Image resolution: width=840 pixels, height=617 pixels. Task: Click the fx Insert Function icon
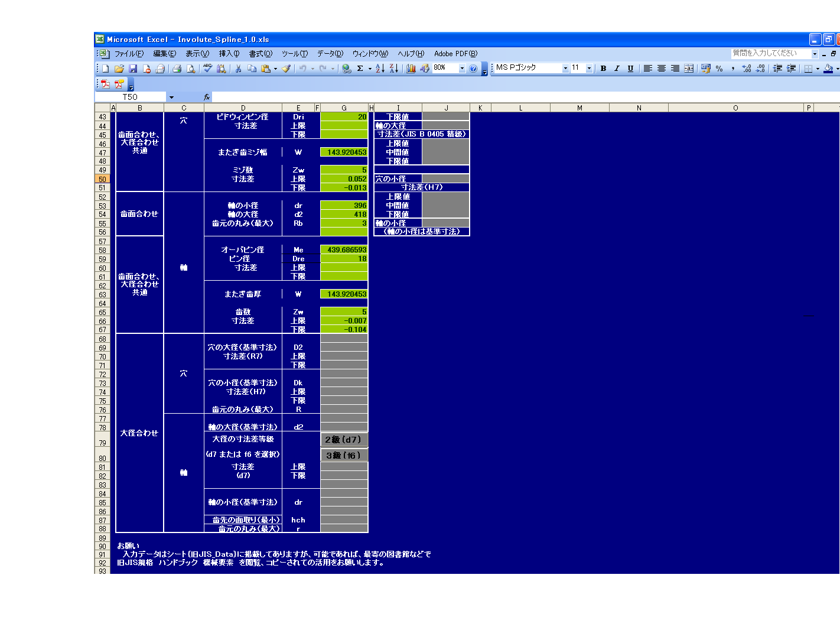(x=207, y=97)
